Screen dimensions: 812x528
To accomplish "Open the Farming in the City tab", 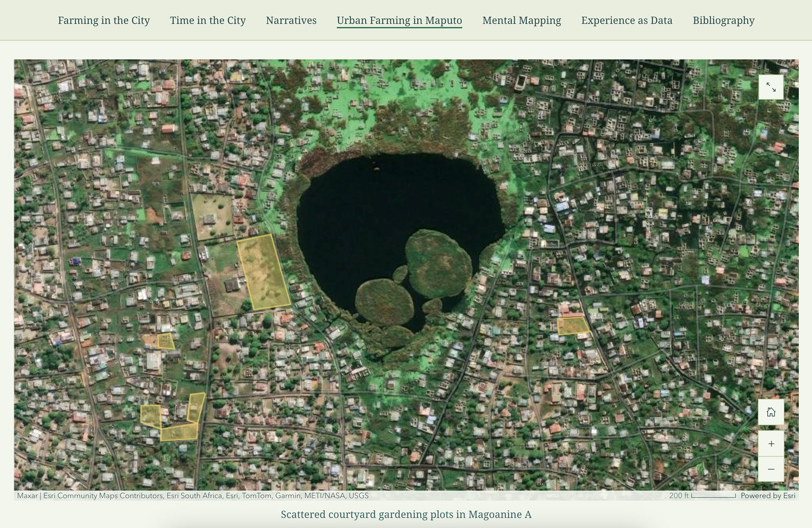I will click(104, 20).
